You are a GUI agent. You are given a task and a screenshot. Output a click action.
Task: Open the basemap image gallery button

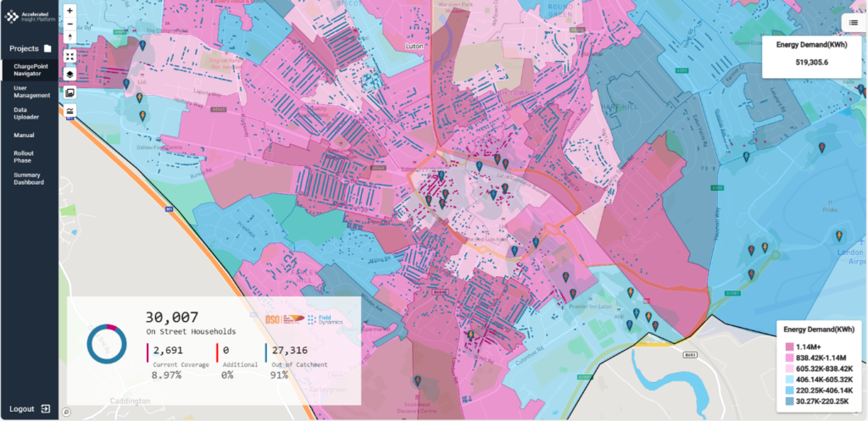(70, 92)
